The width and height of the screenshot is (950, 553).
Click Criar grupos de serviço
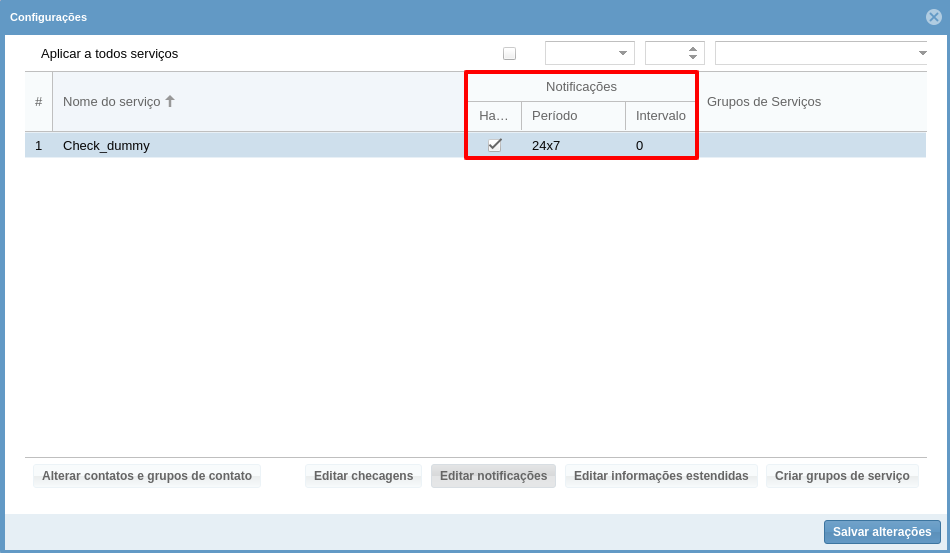842,476
